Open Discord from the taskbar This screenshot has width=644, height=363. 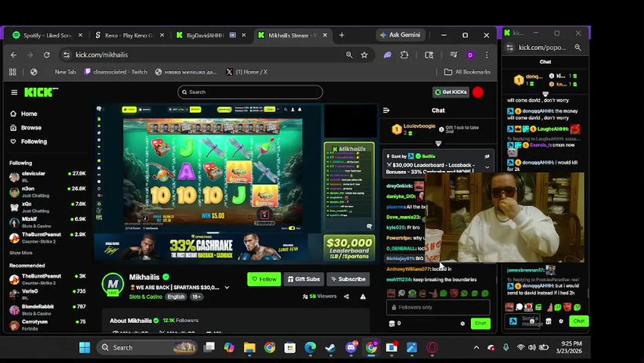(351, 347)
